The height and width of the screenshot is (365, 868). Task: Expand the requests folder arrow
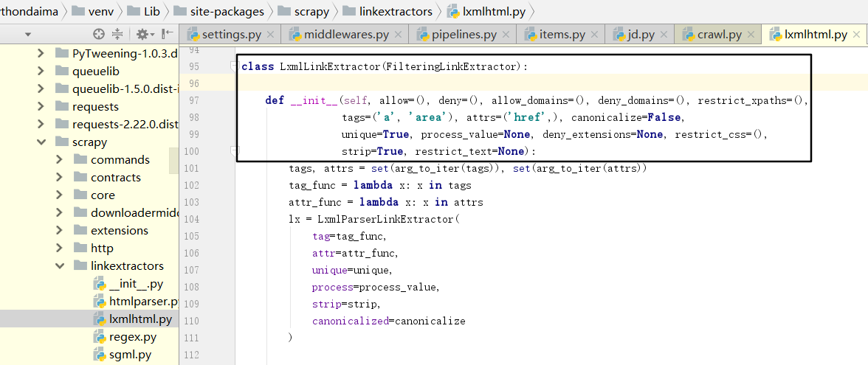[41, 106]
